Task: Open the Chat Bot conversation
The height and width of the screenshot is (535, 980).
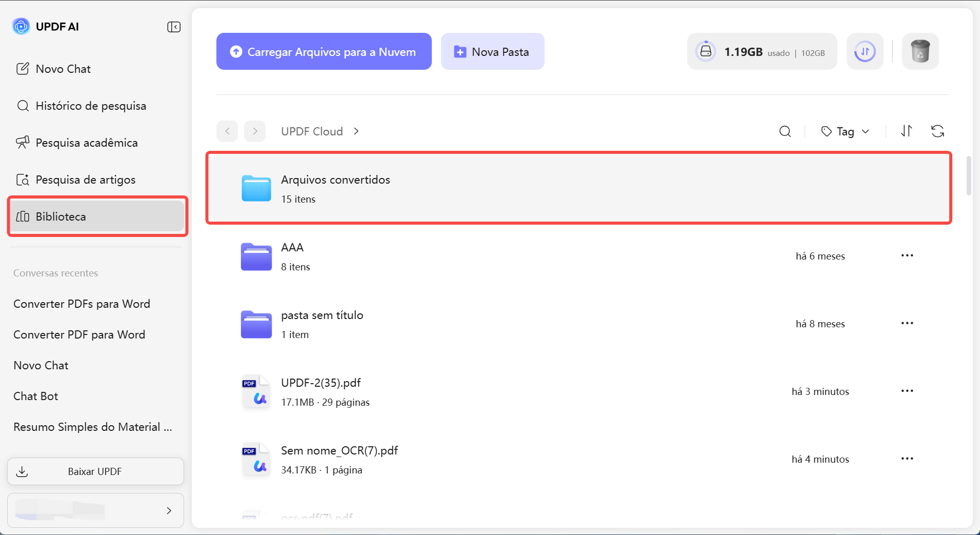Action: point(35,396)
